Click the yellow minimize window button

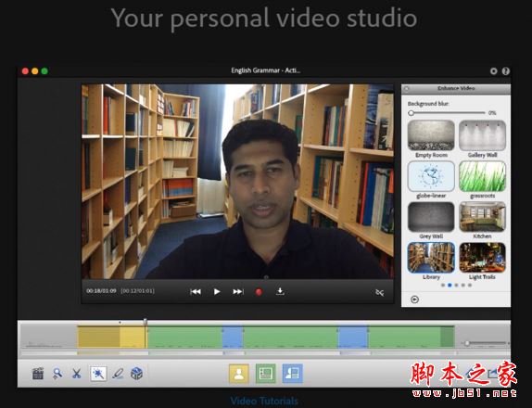[x=34, y=71]
